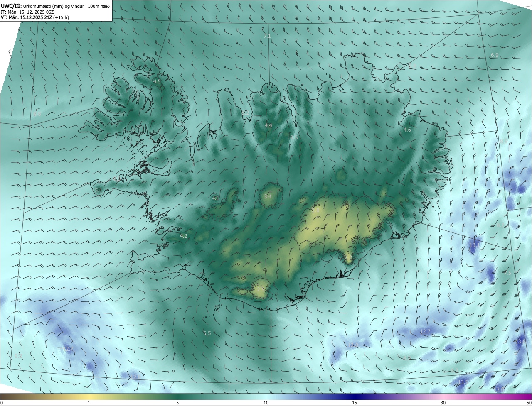Click the colorbar label 0

click(x=2, y=403)
